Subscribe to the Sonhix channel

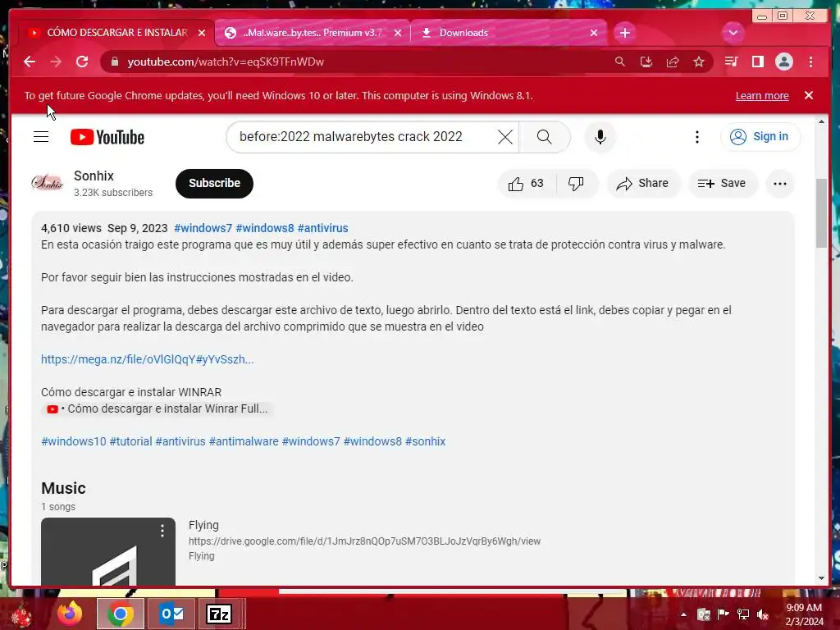coord(214,183)
